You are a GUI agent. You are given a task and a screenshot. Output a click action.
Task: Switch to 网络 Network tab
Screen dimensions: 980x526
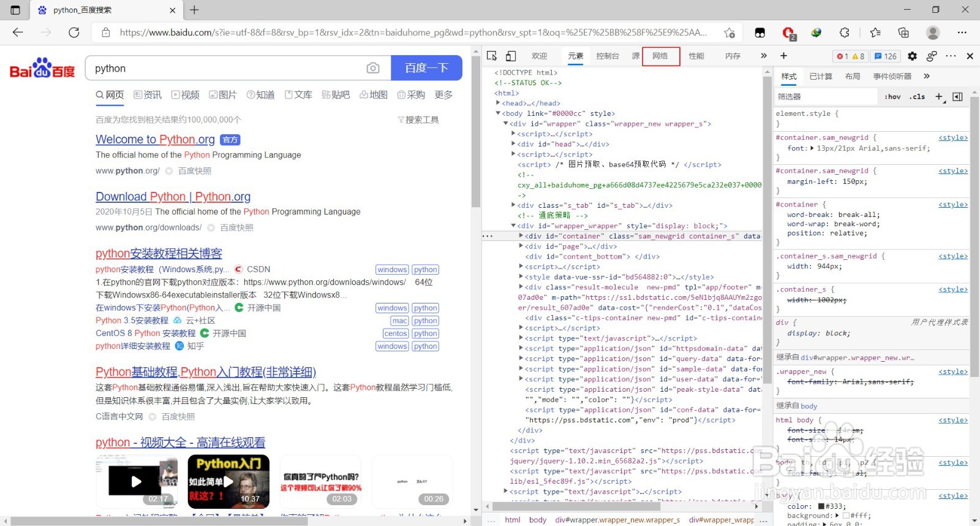[660, 56]
